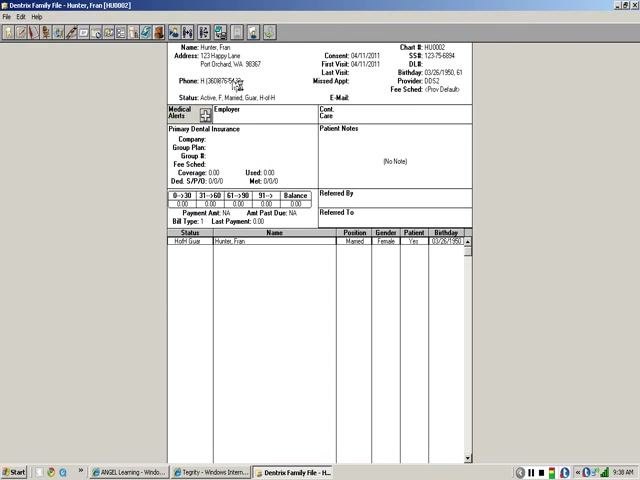Click the Employer block

point(265,114)
